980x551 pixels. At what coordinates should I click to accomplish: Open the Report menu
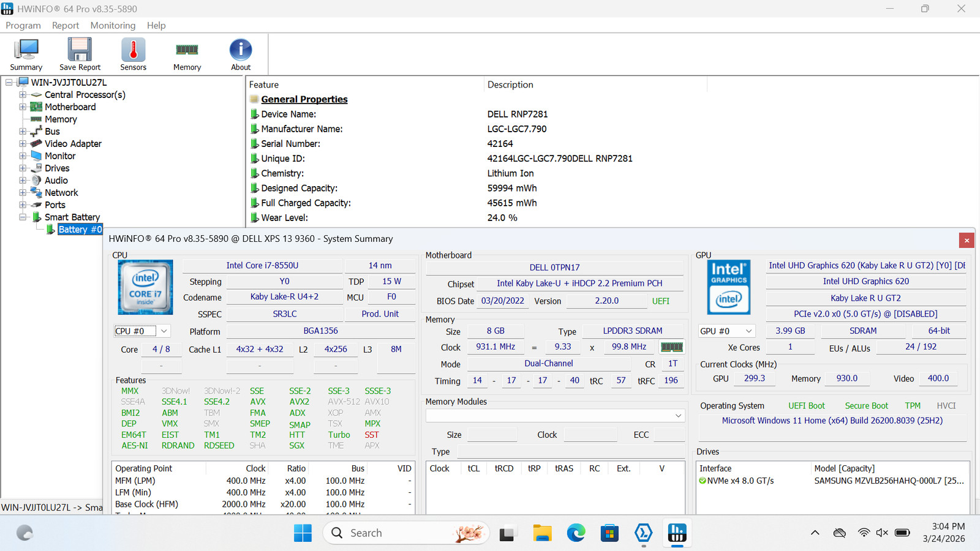click(x=66, y=25)
